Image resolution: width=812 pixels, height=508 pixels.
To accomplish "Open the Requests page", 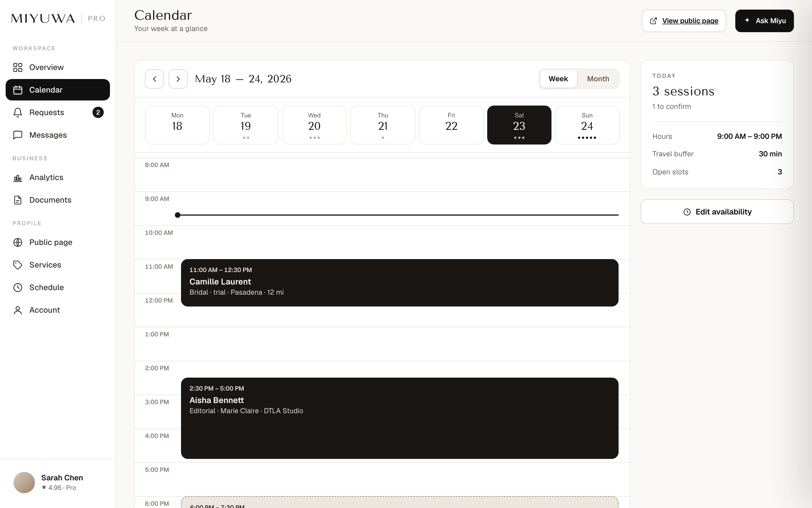I will (x=58, y=112).
